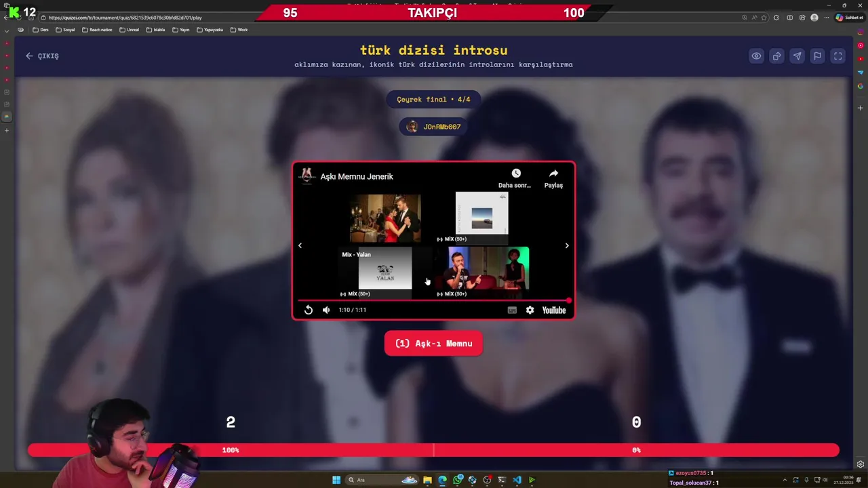
Task: Open the Ders bookmarks folder
Action: pyautogui.click(x=41, y=30)
